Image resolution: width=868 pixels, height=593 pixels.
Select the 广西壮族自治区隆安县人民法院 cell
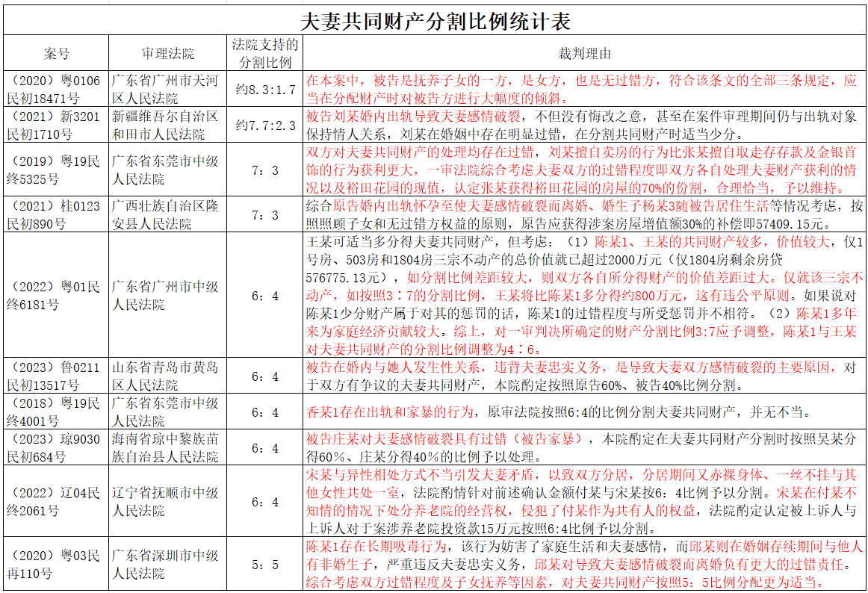(168, 215)
